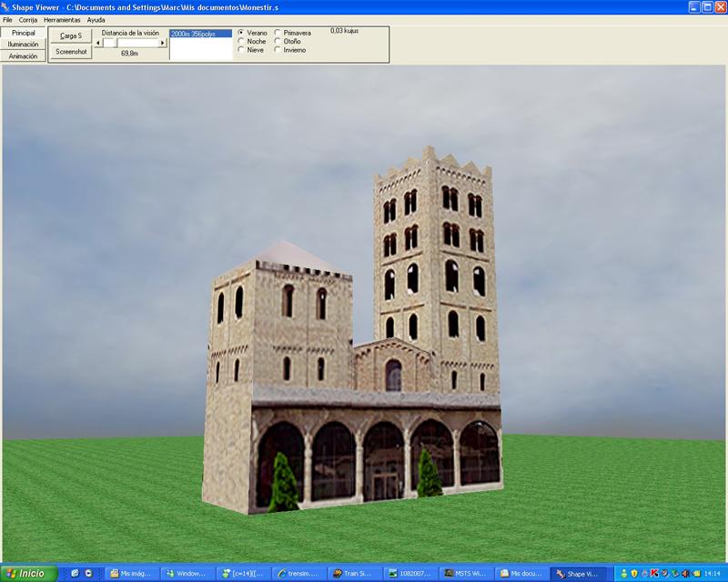Click the yellow security shield tray icon
The width and height of the screenshot is (728, 582).
(x=633, y=574)
